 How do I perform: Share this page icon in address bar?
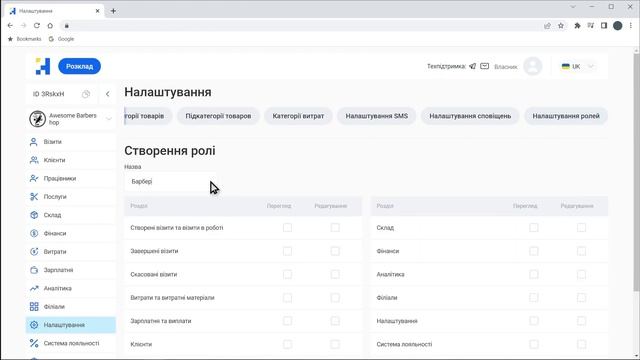547,25
